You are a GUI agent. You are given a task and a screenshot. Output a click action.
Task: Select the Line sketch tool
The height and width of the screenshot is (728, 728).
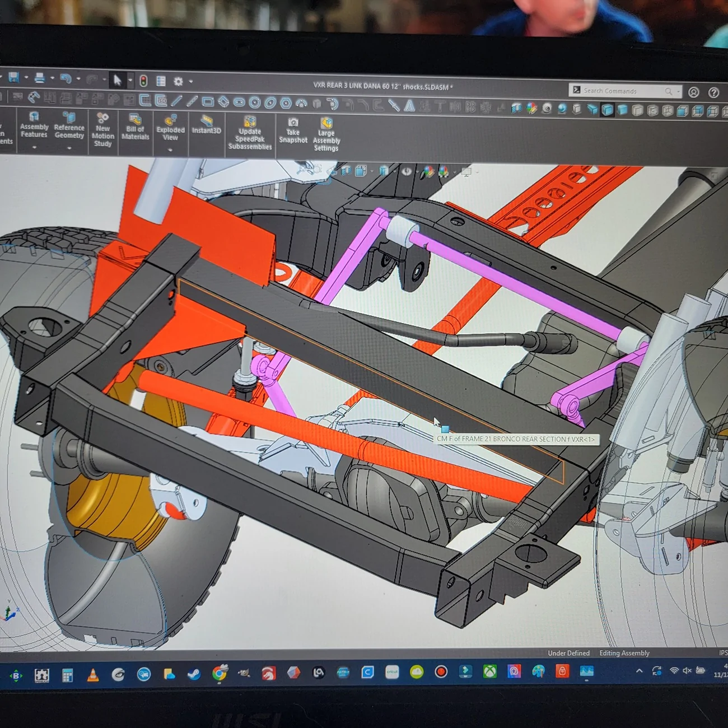tap(176, 101)
